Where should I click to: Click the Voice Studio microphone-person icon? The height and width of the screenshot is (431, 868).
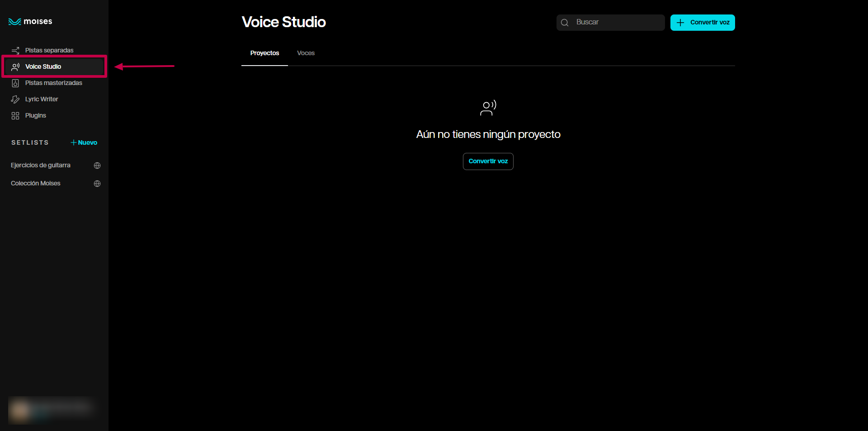15,67
